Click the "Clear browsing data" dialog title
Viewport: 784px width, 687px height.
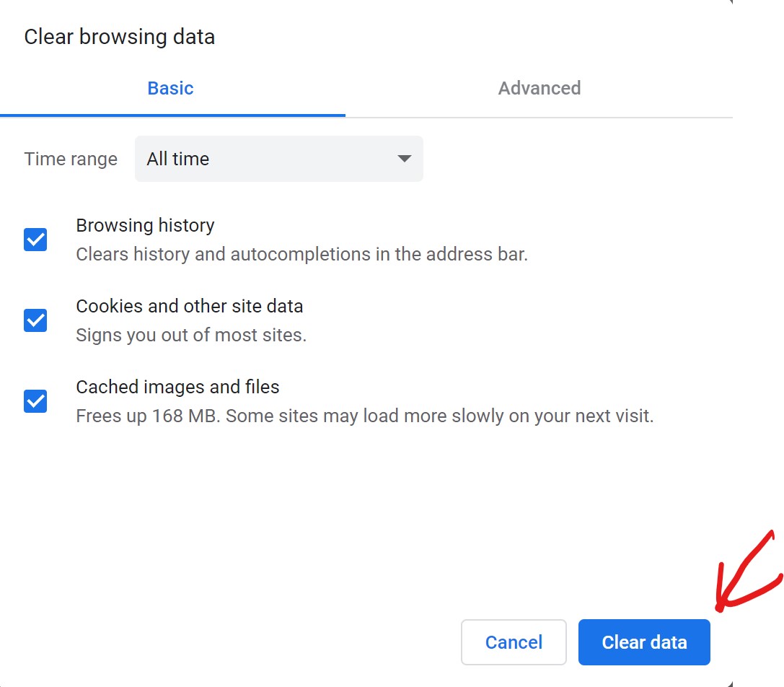click(120, 37)
